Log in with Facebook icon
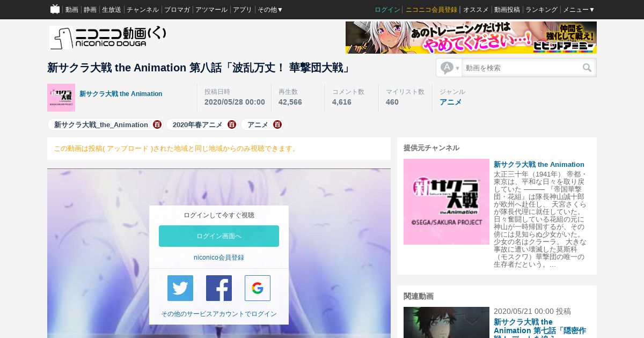Screen dimensions: 644x338 click(x=219, y=288)
